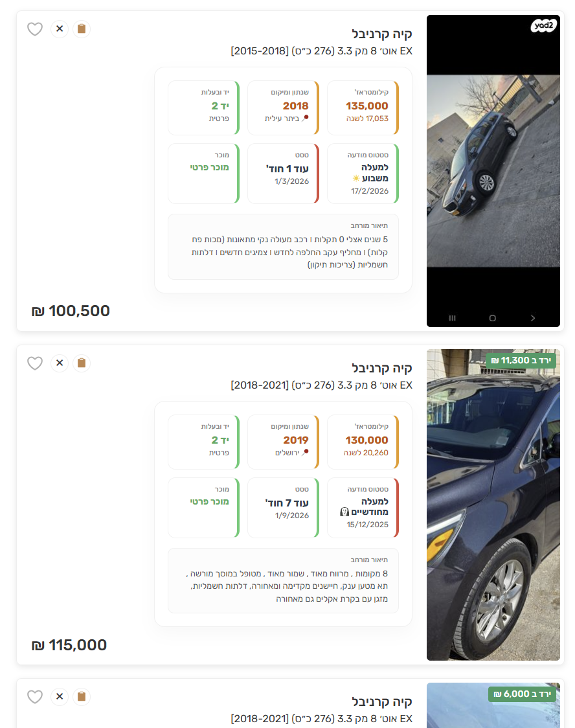Open the first Kia Carnival title link
This screenshot has width=575, height=728.
[x=382, y=34]
